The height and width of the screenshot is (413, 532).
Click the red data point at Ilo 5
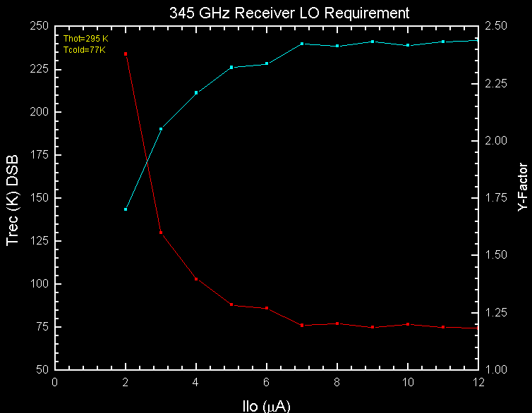coord(231,304)
